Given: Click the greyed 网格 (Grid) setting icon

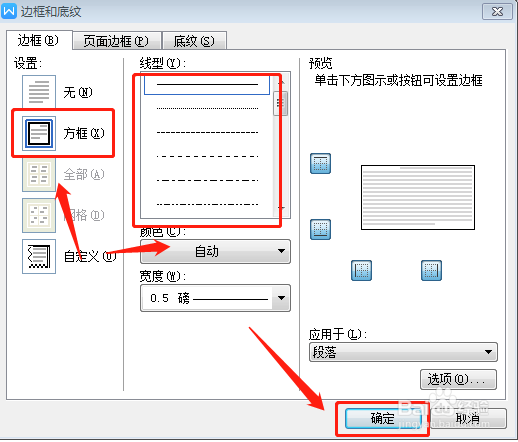Looking at the screenshot, I should (39, 215).
